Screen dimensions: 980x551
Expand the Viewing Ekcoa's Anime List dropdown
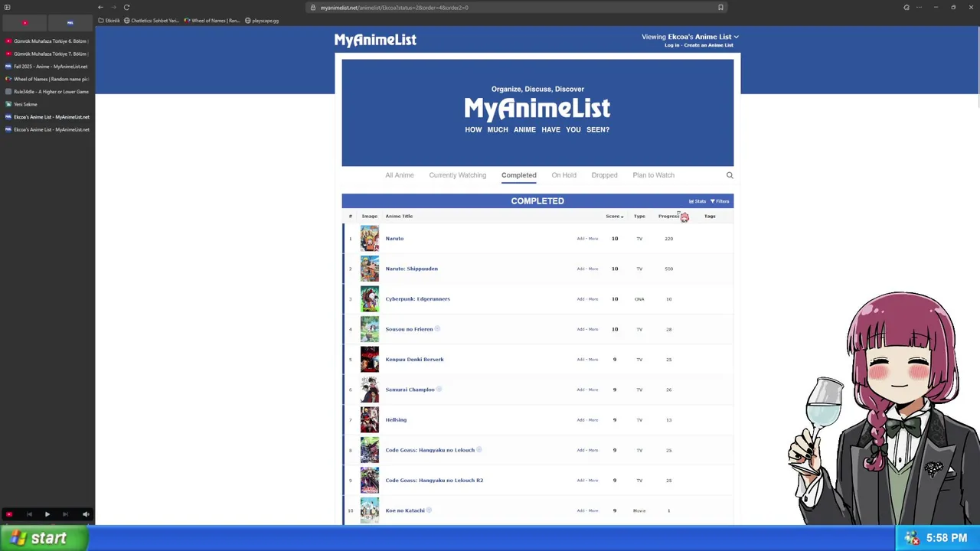690,37
